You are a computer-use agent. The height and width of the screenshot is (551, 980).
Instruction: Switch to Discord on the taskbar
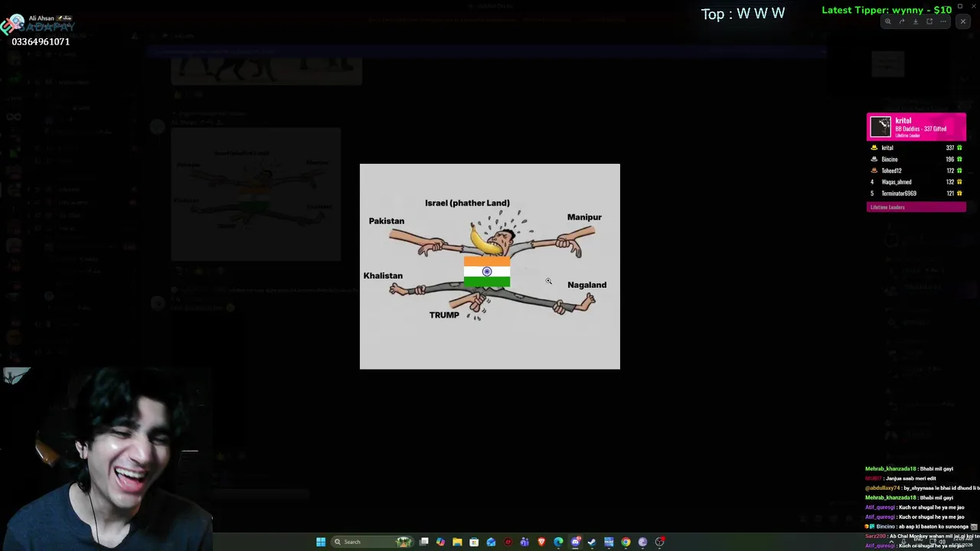click(575, 542)
